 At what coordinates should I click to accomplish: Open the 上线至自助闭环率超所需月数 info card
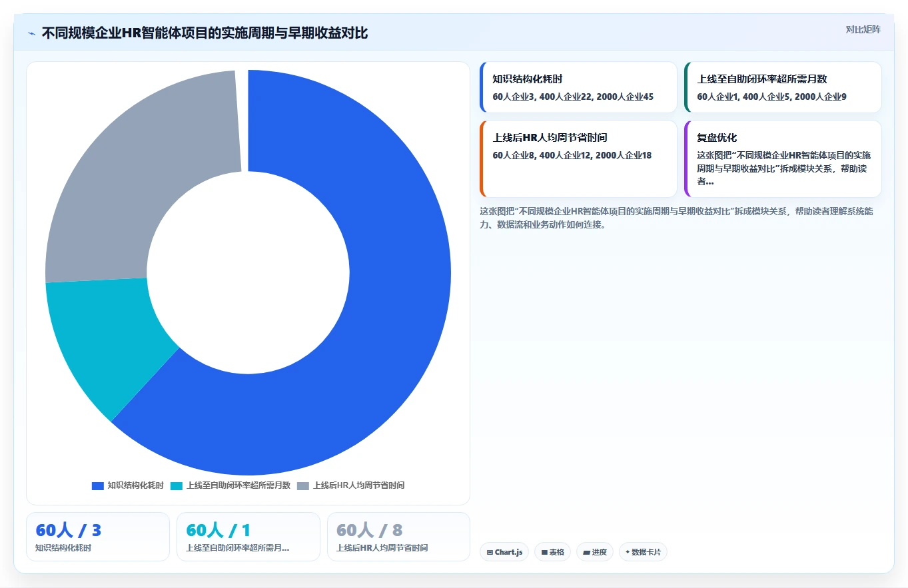(x=783, y=87)
